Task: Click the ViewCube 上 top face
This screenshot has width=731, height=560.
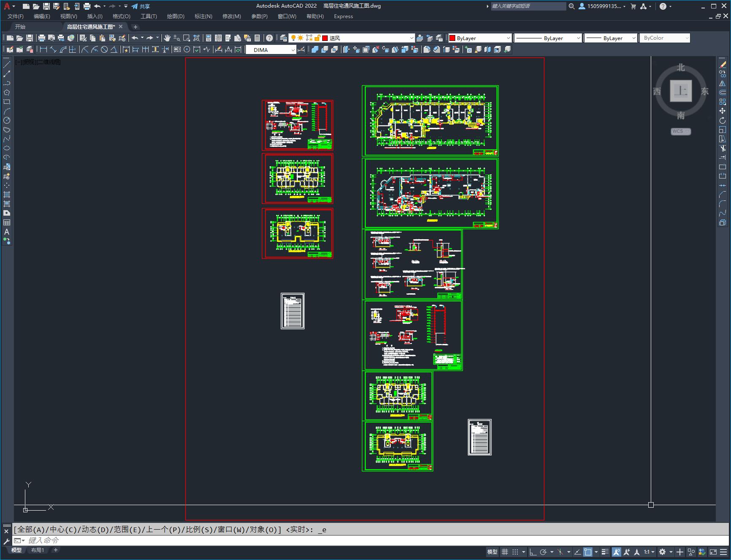Action: click(x=681, y=91)
